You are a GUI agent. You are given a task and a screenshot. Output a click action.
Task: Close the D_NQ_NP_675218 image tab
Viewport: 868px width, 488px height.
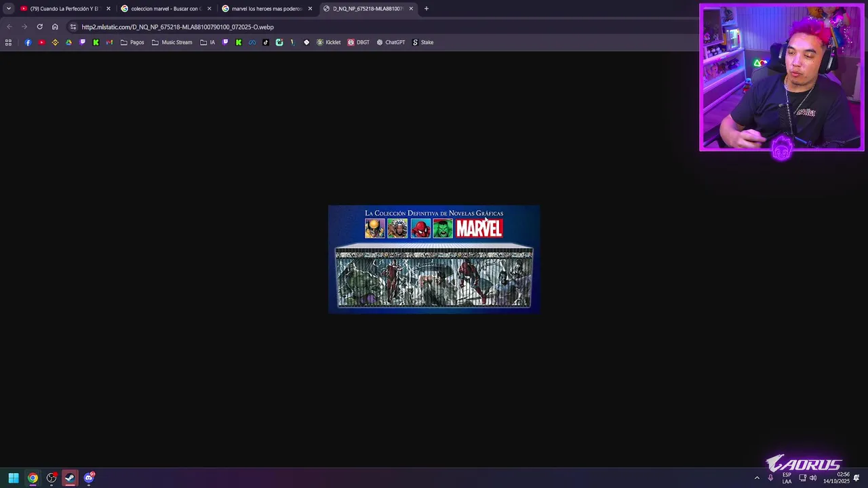pos(411,9)
